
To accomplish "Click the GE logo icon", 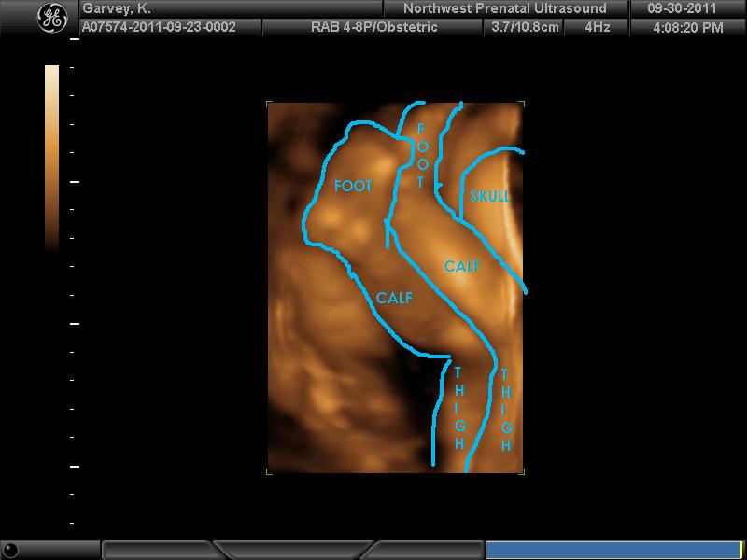I will 52,19.
